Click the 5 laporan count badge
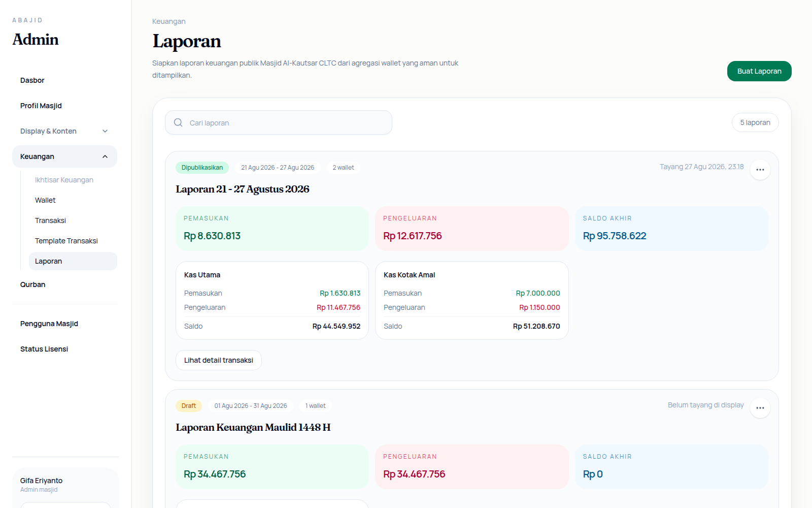 755,122
